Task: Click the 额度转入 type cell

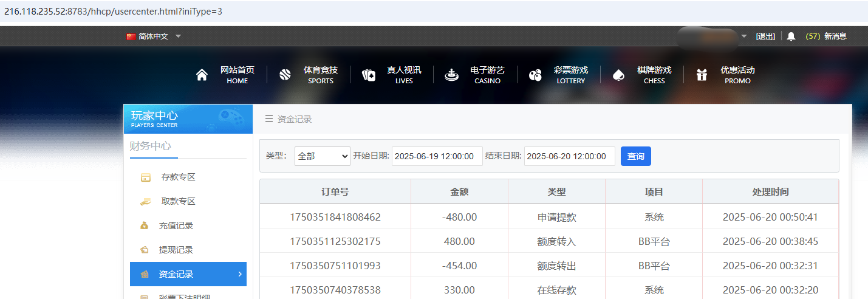Action: click(x=556, y=241)
